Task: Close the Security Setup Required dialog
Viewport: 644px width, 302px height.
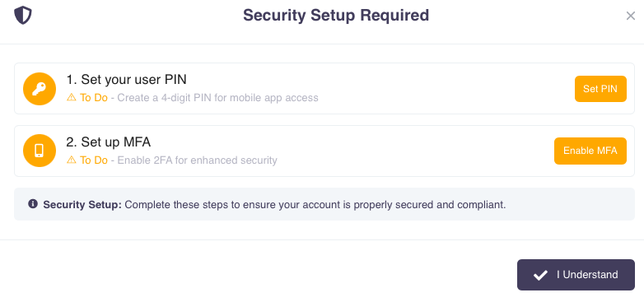Action: tap(631, 16)
